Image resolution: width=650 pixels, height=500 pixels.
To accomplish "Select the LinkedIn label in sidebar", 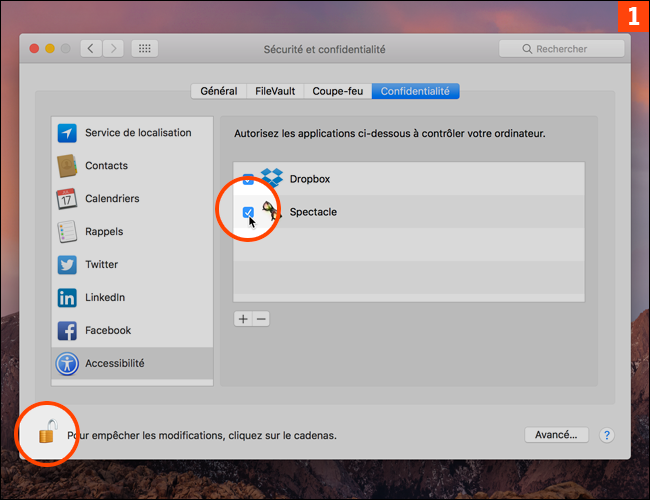I will 105,297.
